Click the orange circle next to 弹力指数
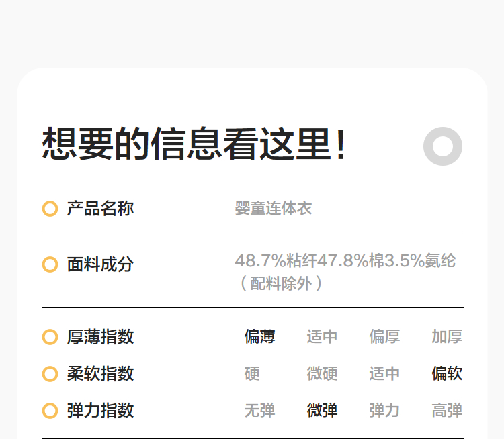This screenshot has width=504, height=439. click(50, 411)
